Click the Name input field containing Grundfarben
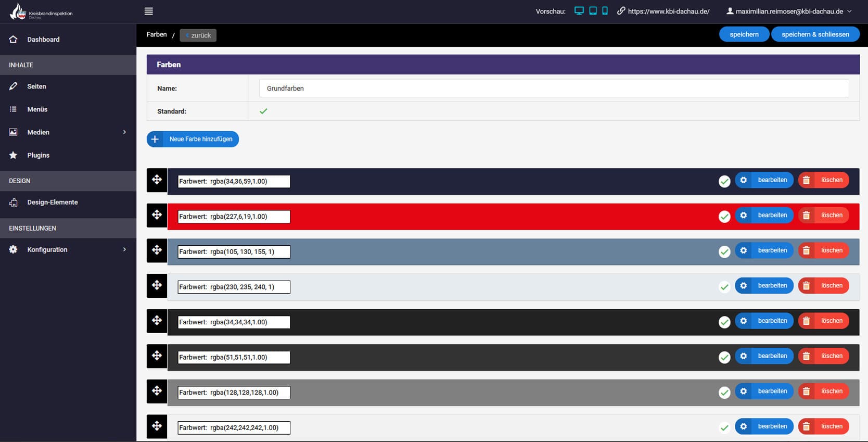This screenshot has width=868, height=442. 554,89
